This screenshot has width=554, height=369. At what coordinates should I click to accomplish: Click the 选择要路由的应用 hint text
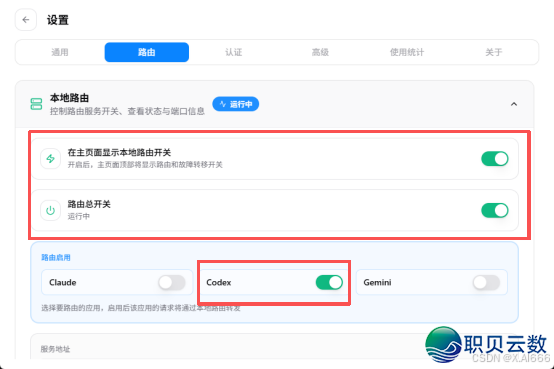[141, 308]
